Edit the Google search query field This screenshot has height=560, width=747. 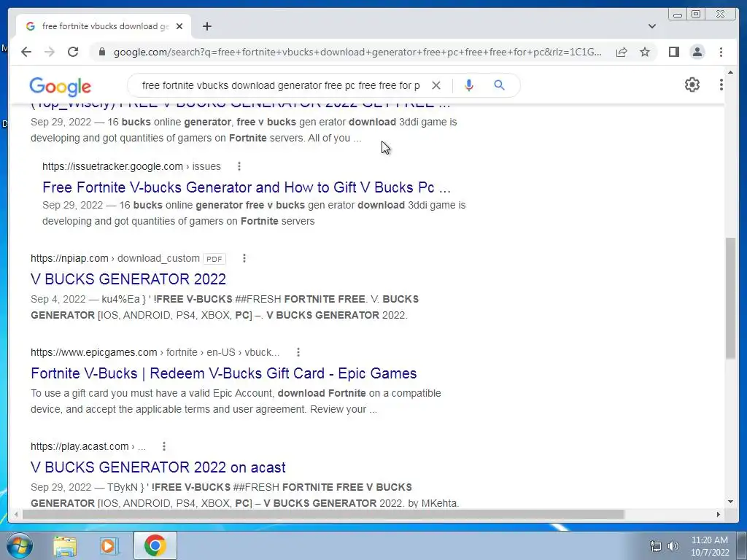[x=281, y=85]
